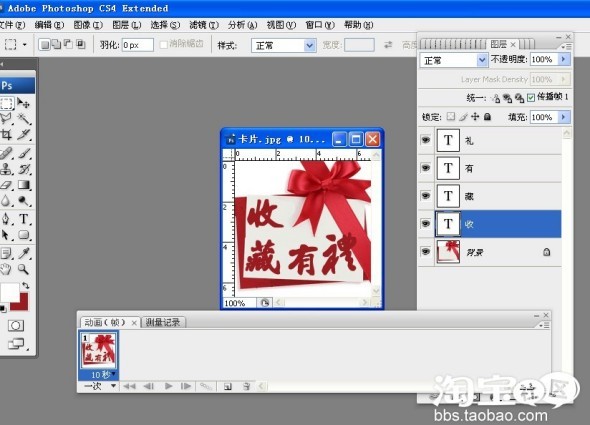Open the layer blend mode dropdown
The width and height of the screenshot is (590, 425).
(453, 60)
